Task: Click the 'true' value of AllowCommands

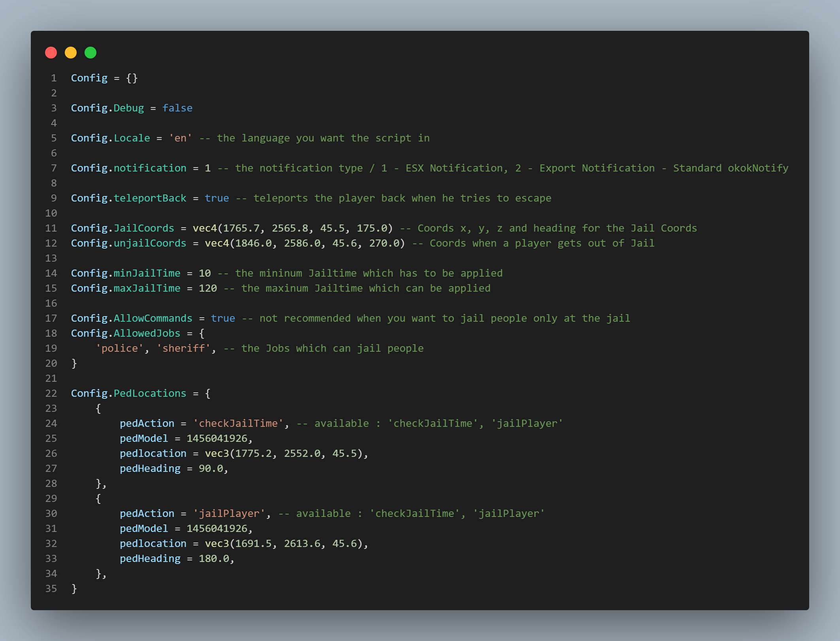Action: (x=223, y=319)
